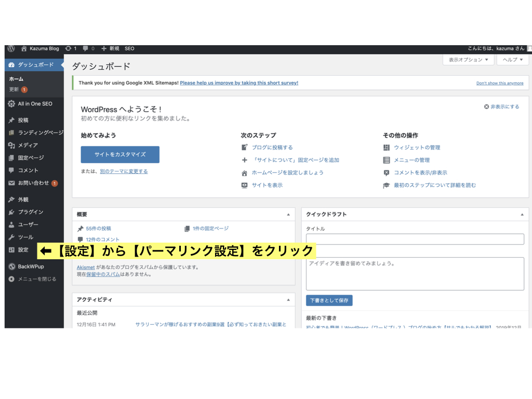Open the 12件のコメント link

pos(102,240)
